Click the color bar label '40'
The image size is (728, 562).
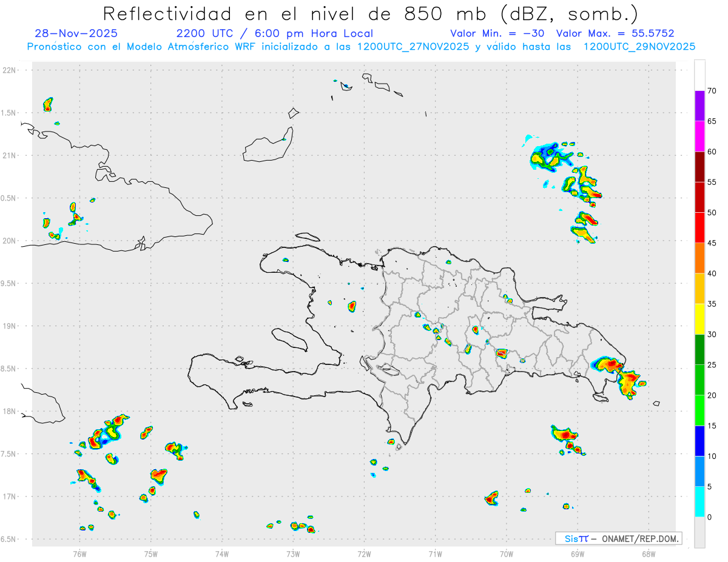point(712,273)
